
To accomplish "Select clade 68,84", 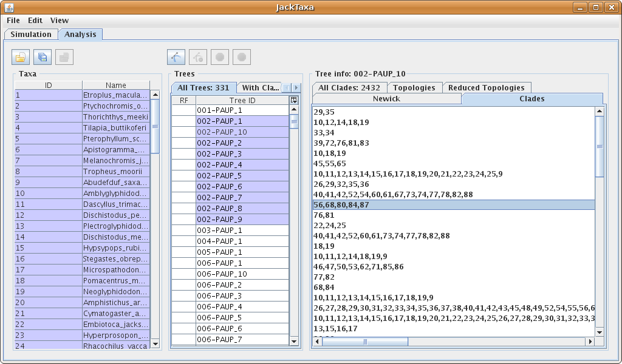I will pyautogui.click(x=454, y=287).
